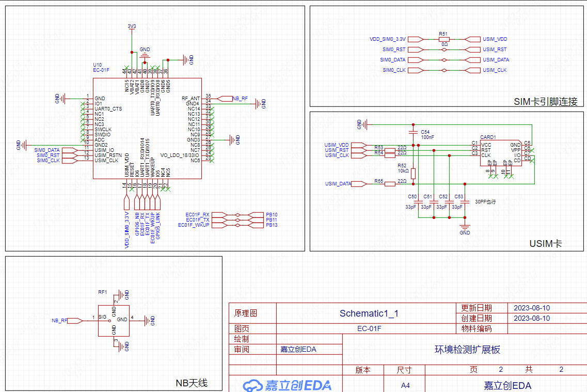
Task: Select the PB11 net port
Action: 256,220
